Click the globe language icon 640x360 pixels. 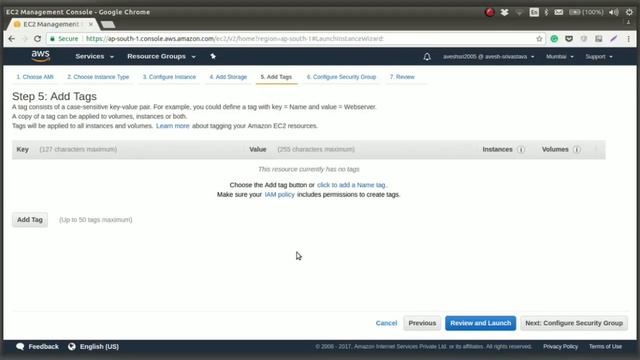72,347
